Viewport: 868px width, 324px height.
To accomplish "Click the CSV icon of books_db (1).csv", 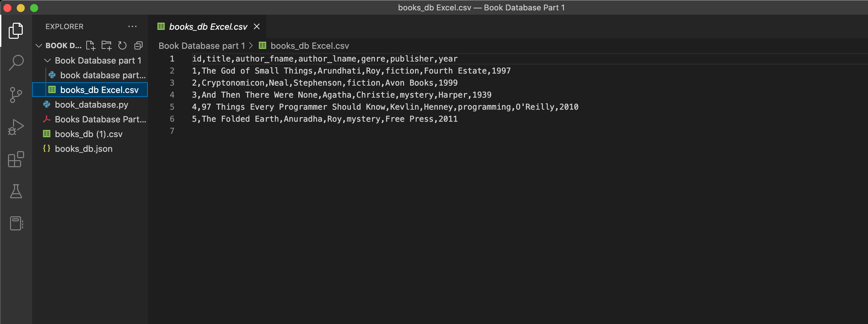I will click(x=46, y=134).
